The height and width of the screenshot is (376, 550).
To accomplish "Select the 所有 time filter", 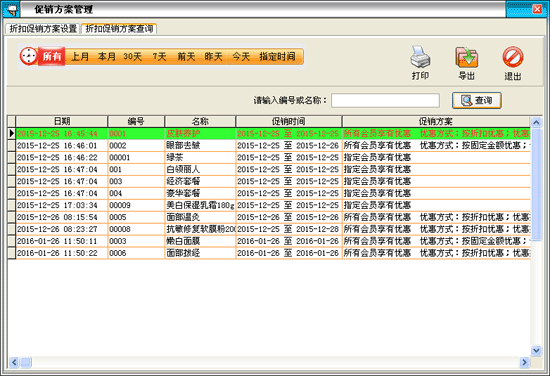I will click(52, 56).
